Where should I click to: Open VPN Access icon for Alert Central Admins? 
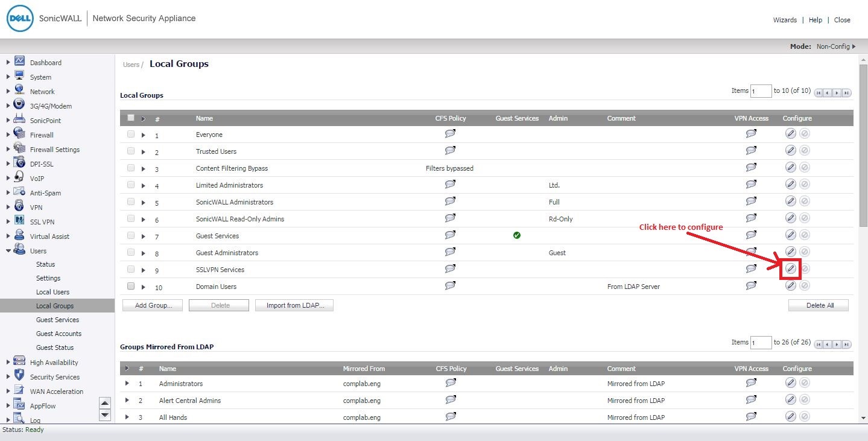coord(751,399)
